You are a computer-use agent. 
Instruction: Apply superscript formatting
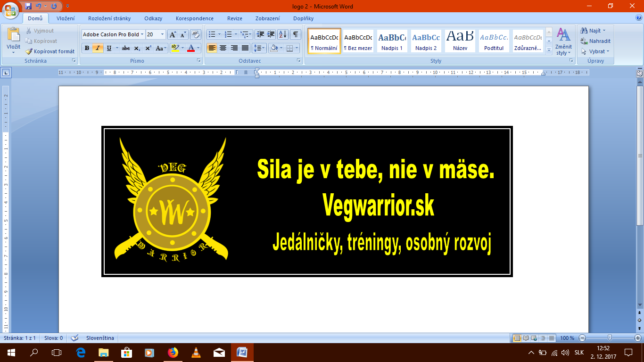point(148,48)
